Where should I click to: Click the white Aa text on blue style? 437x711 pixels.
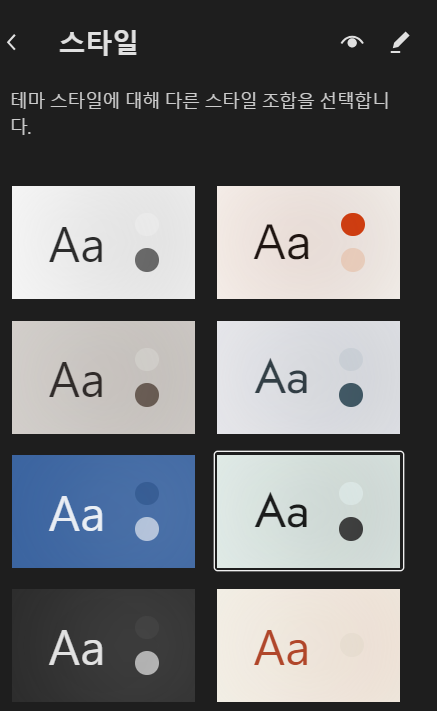point(76,514)
